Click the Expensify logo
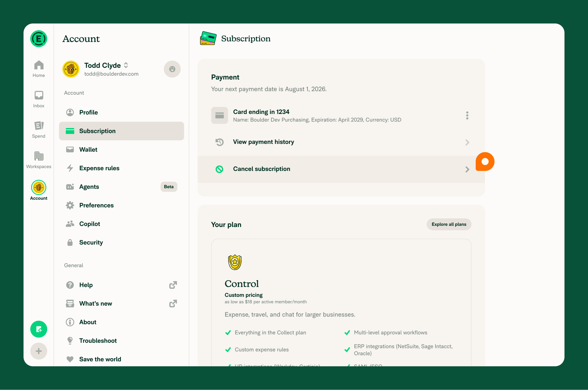 coord(39,39)
